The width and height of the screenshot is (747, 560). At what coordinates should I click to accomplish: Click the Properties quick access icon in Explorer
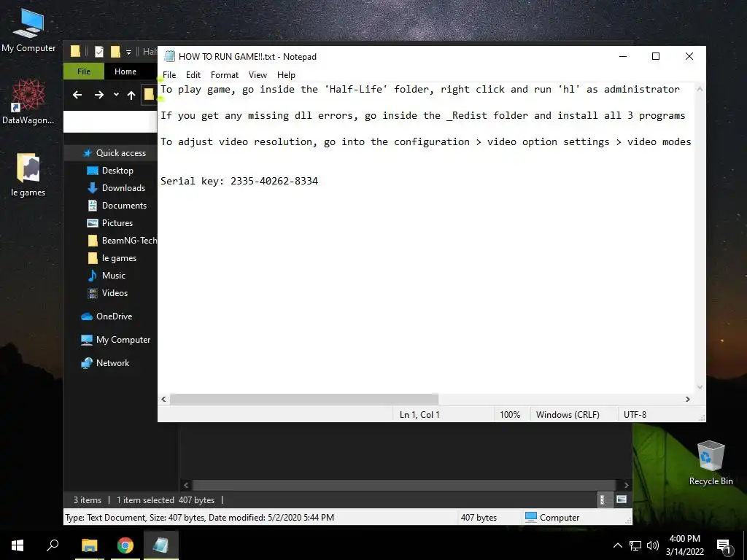coord(99,52)
